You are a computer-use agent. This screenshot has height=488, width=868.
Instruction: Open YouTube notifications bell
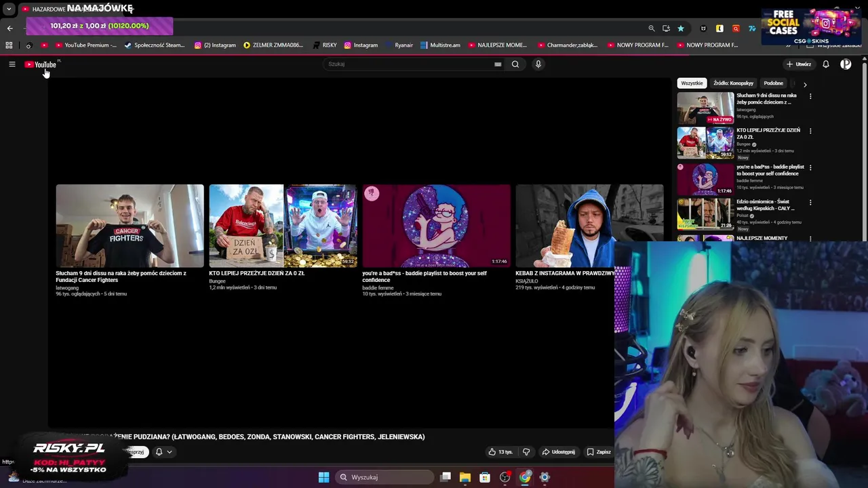[826, 64]
